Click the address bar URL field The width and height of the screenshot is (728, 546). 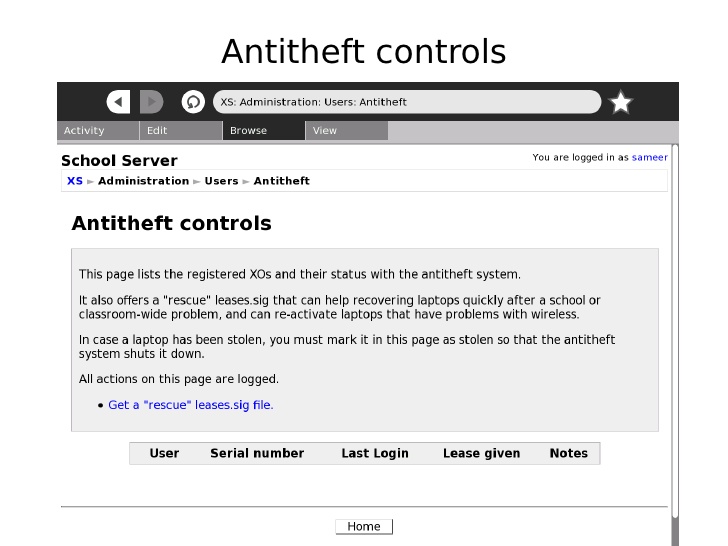(405, 102)
